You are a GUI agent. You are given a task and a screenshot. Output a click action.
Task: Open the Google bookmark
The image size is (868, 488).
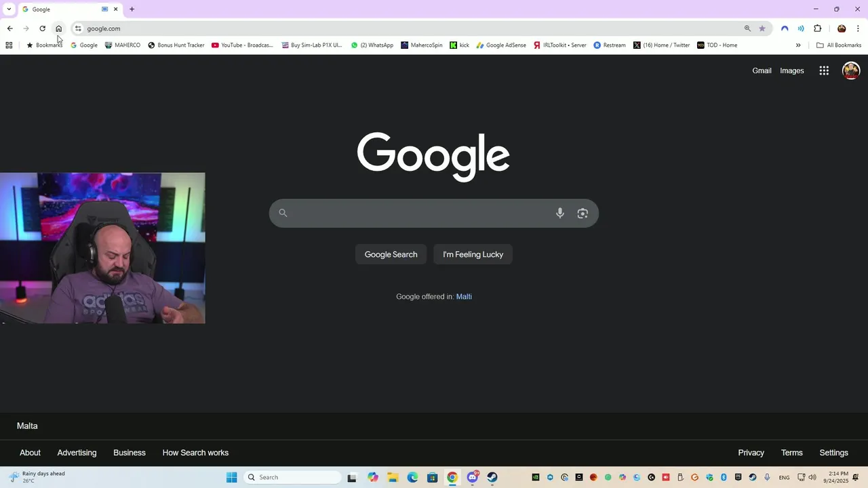tap(84, 45)
